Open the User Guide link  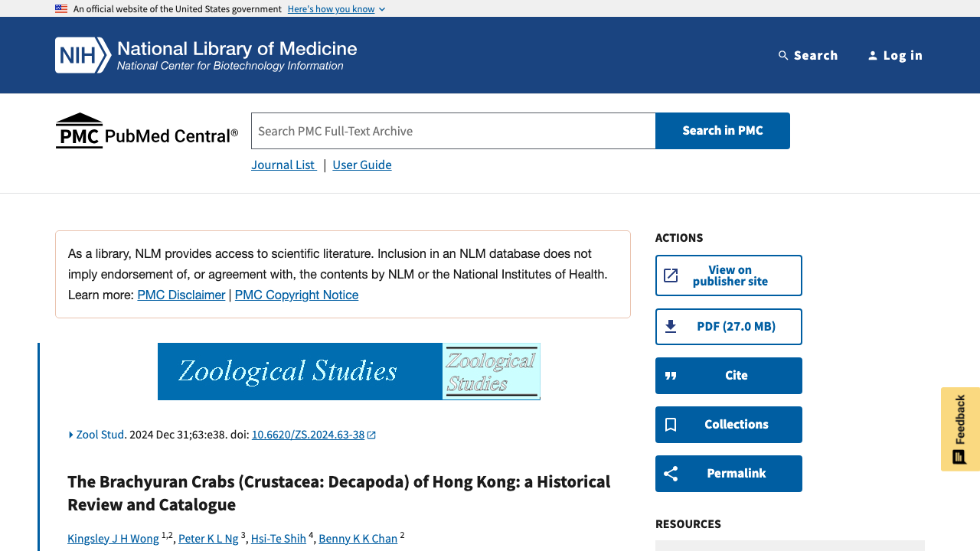point(361,165)
